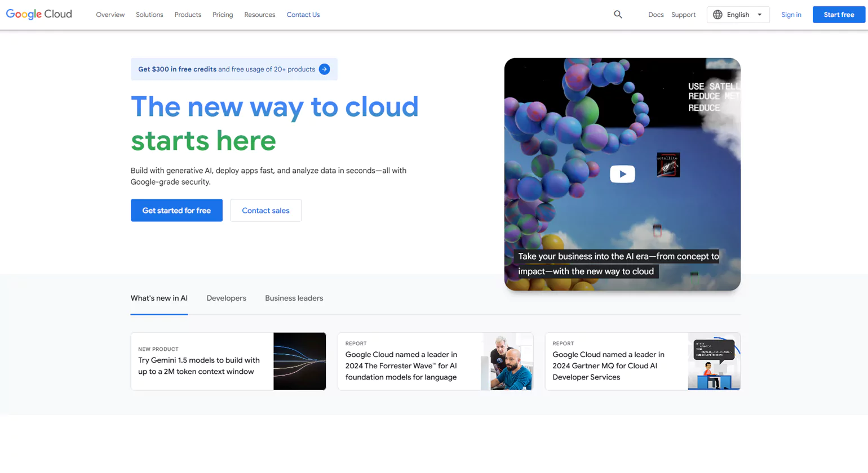Click Get started for free
The image size is (868, 473).
176,209
